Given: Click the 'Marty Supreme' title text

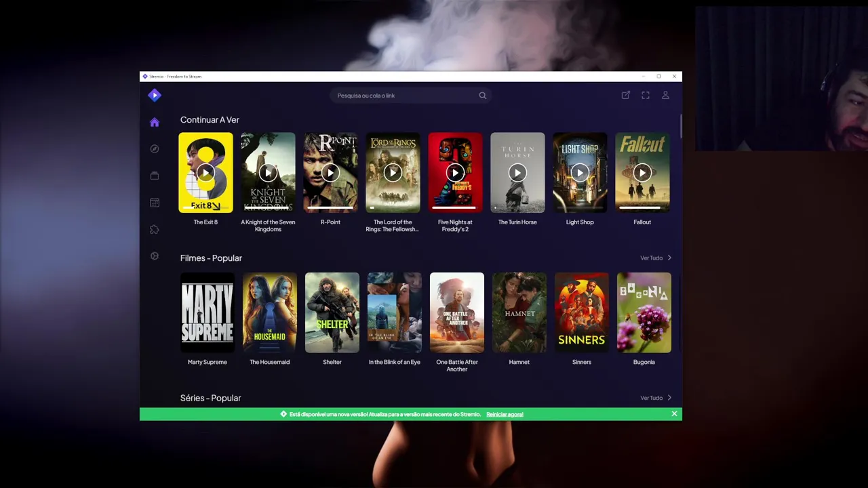Looking at the screenshot, I should click(208, 362).
